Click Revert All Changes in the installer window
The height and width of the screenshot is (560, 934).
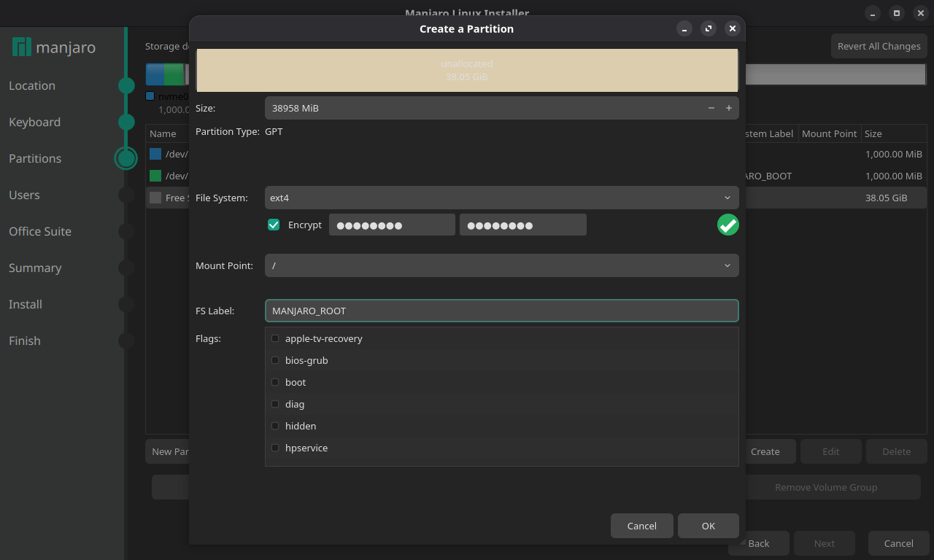879,46
